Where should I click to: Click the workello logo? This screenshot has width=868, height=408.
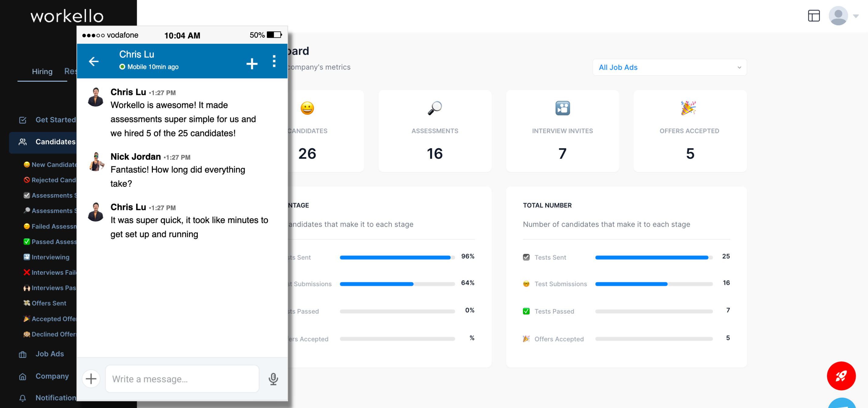pyautogui.click(x=67, y=16)
